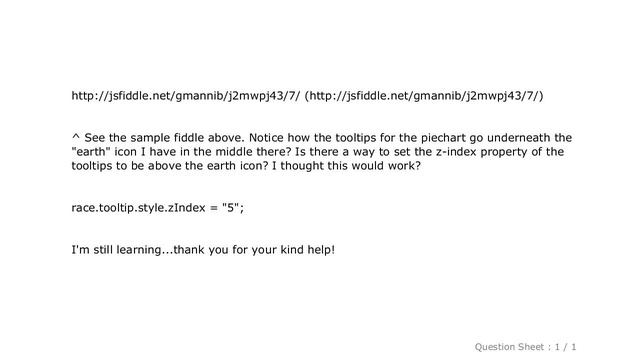Click the word "z-index" in the question
Image resolution: width=640 pixels, height=360 pixels.
pyautogui.click(x=456, y=152)
